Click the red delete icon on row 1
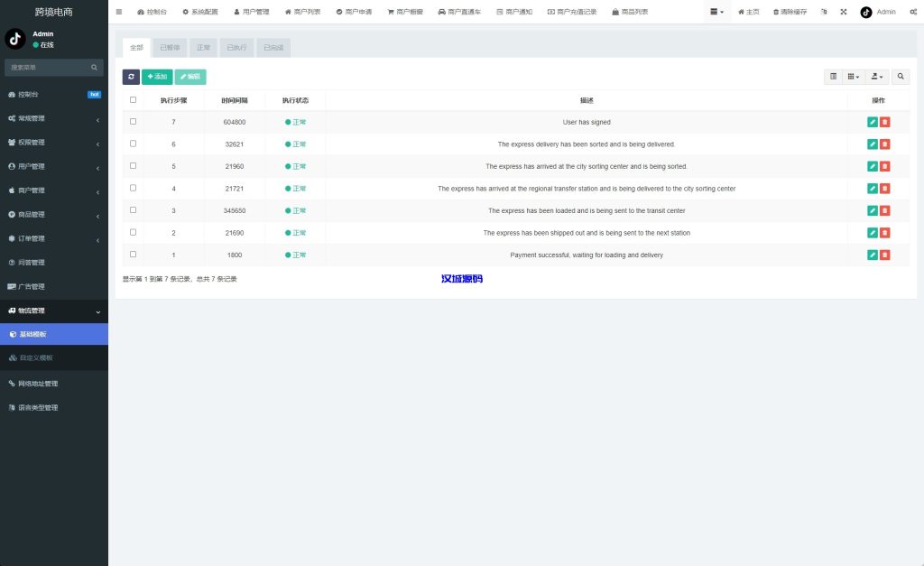 pyautogui.click(x=884, y=255)
